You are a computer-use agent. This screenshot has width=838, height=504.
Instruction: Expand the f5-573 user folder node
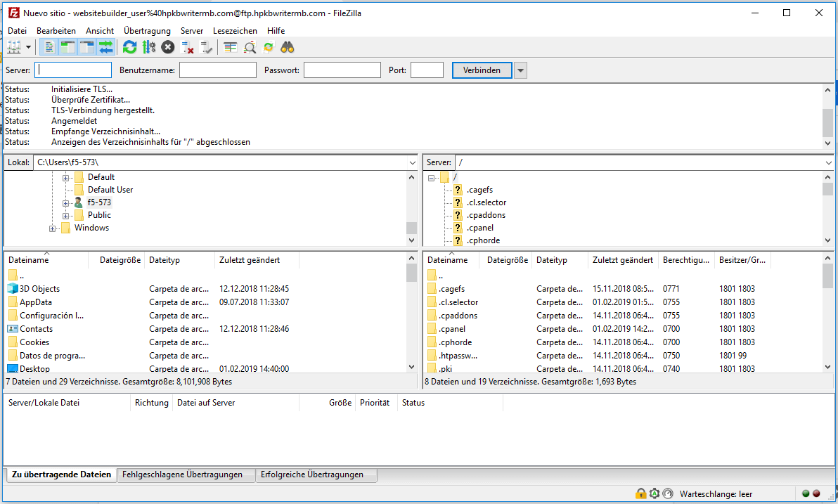click(x=66, y=203)
